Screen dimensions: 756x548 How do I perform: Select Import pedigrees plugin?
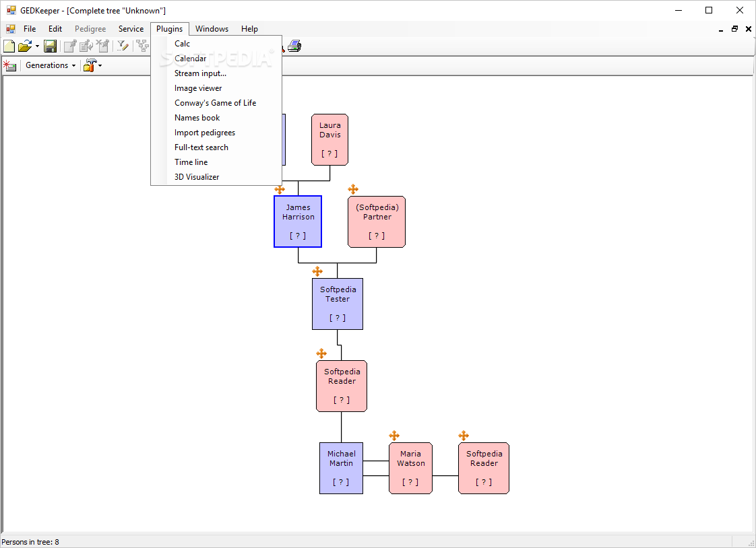coord(216,133)
